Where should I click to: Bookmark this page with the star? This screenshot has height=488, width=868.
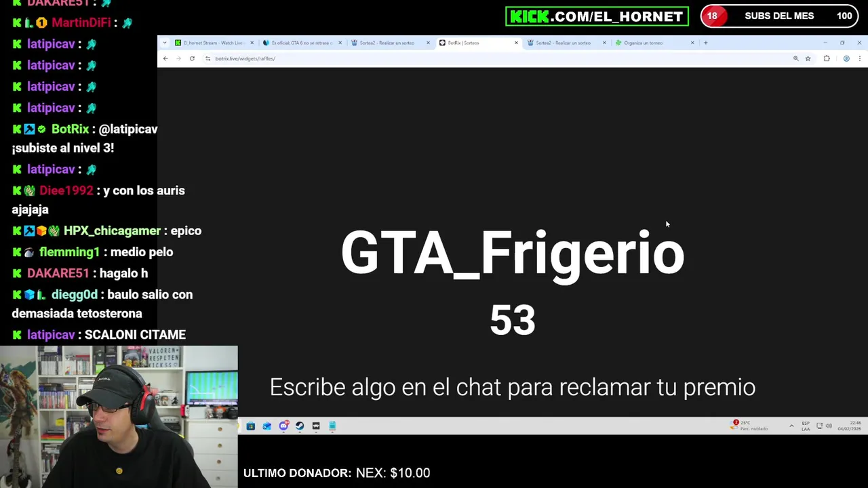coord(808,58)
